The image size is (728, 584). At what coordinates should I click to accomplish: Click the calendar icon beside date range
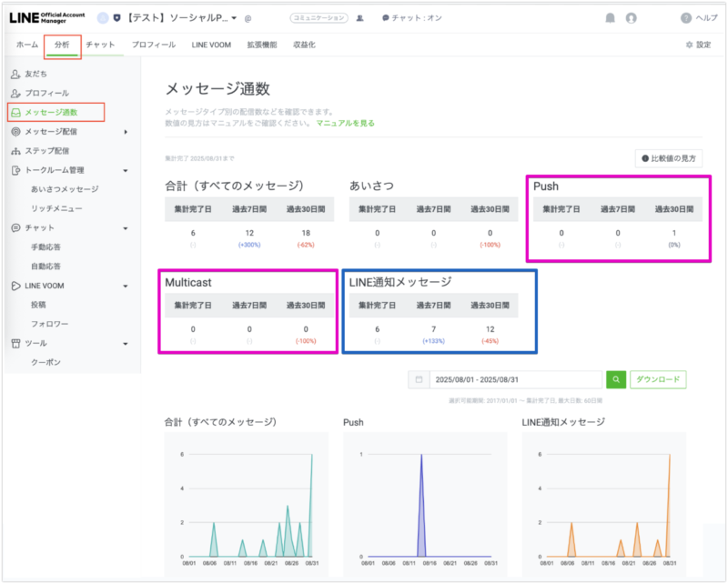(419, 379)
